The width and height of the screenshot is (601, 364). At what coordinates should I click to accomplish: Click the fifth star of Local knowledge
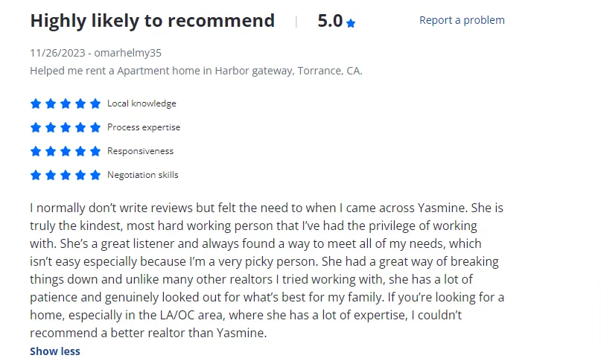(95, 103)
